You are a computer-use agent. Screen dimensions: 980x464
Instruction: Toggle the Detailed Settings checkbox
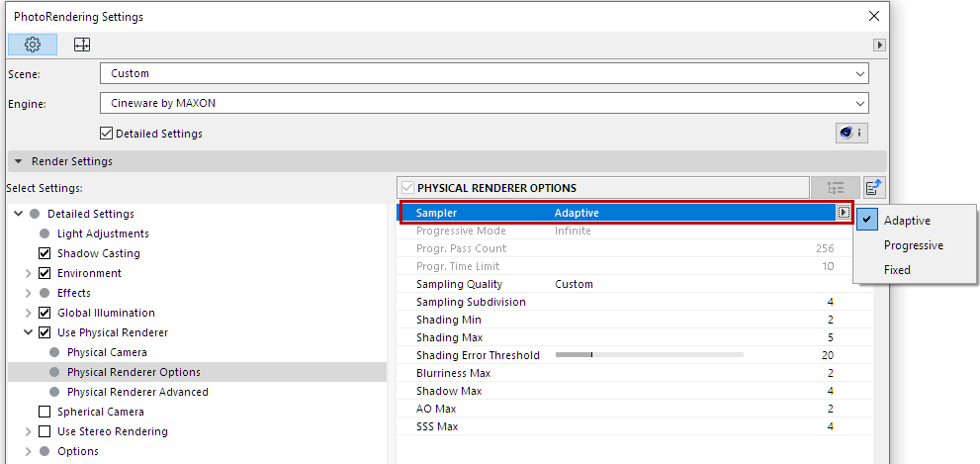[x=106, y=134]
